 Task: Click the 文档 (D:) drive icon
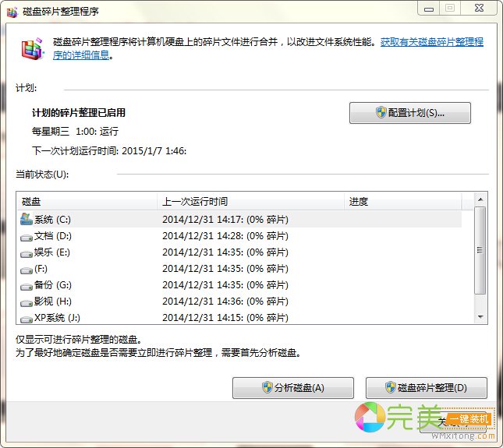[x=27, y=236]
